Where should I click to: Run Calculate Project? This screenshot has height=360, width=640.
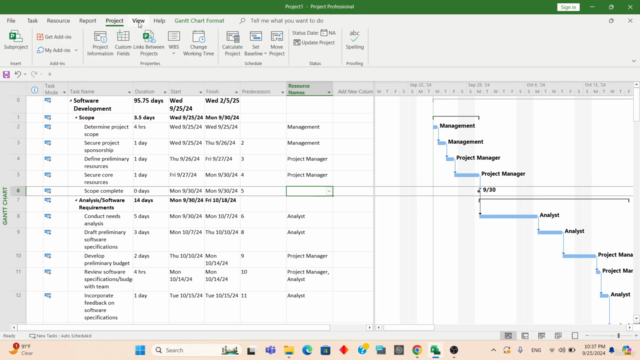(232, 43)
